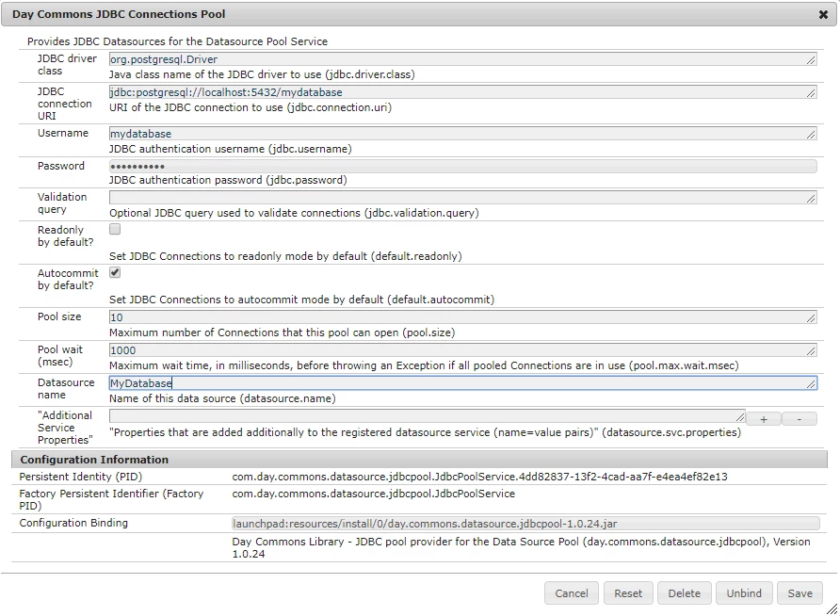840x616 pixels.
Task: Click into the Password field
Action: [463, 166]
